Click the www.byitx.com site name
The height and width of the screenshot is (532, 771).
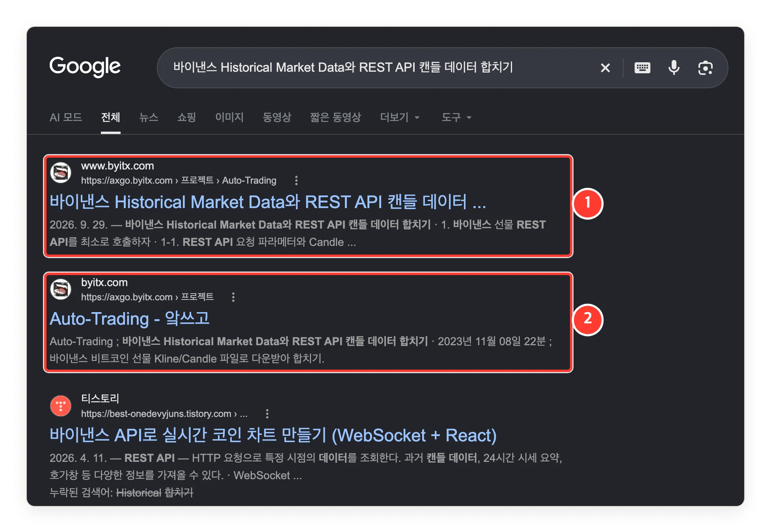(117, 166)
